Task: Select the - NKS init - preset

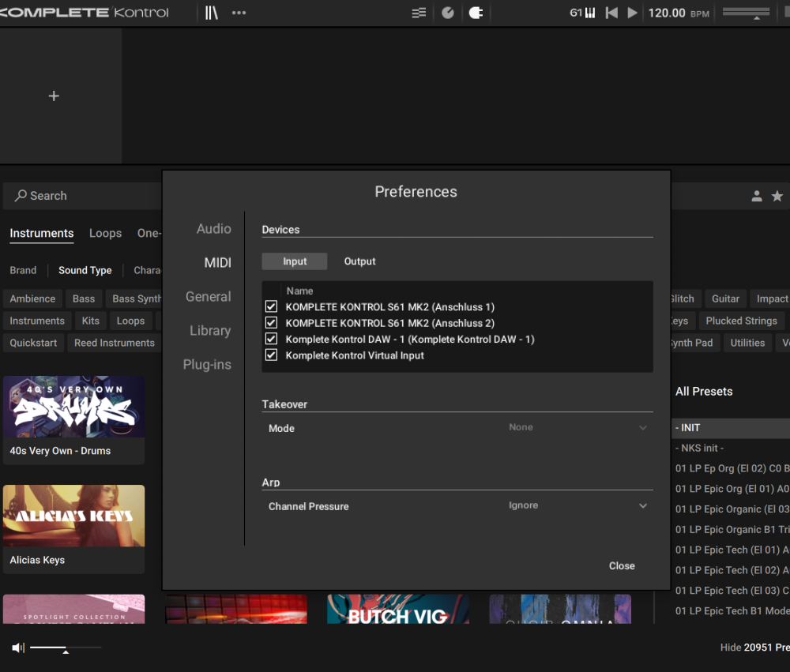Action: point(731,448)
